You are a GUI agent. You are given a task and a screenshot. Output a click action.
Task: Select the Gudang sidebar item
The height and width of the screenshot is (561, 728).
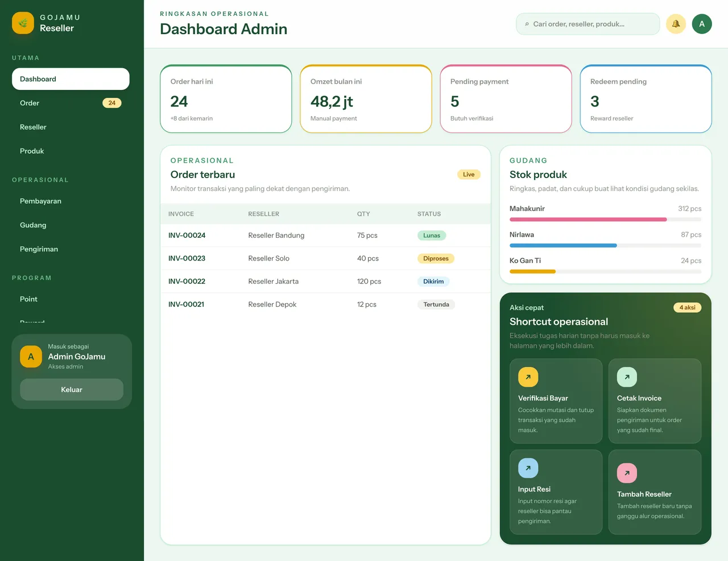[71, 225]
